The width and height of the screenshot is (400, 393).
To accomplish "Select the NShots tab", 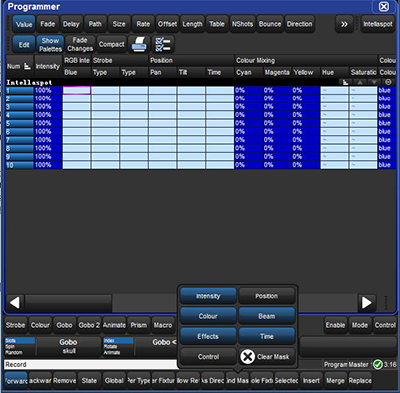I will [x=242, y=24].
